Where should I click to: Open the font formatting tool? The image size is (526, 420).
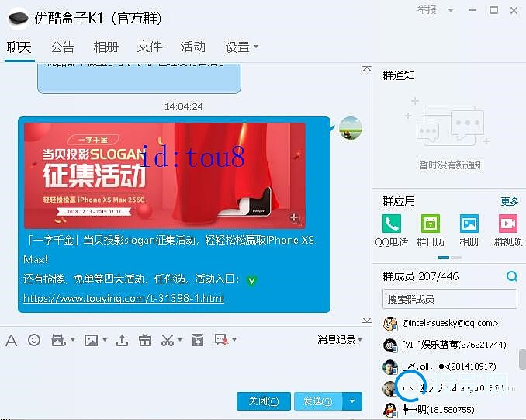coord(11,341)
